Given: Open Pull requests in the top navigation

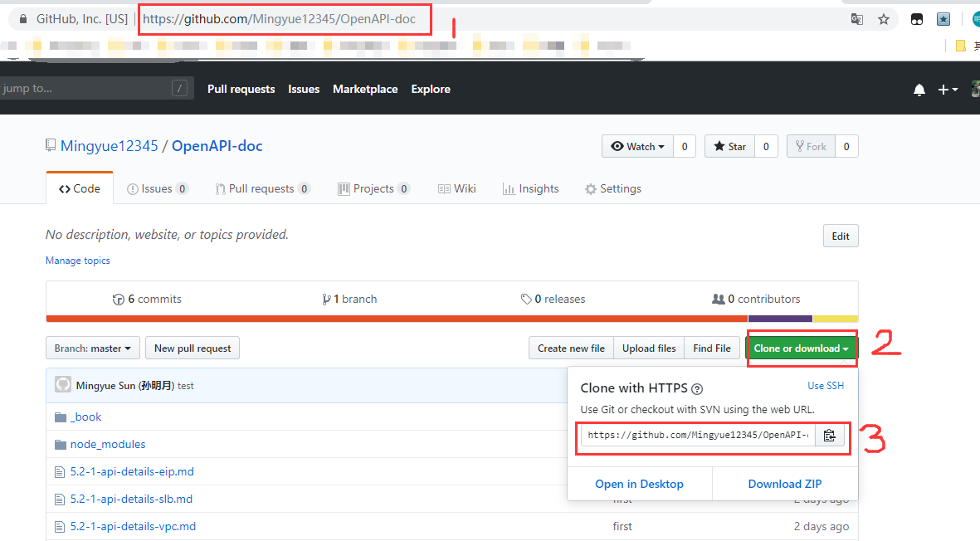Looking at the screenshot, I should click(241, 89).
